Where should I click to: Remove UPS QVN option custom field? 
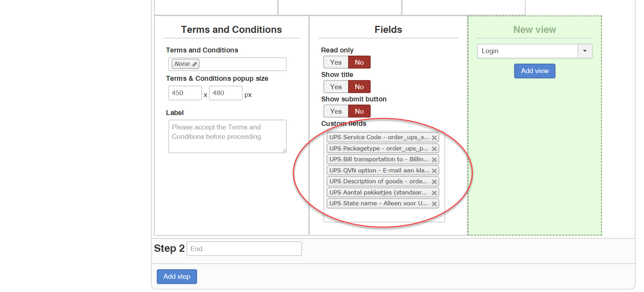click(x=434, y=171)
